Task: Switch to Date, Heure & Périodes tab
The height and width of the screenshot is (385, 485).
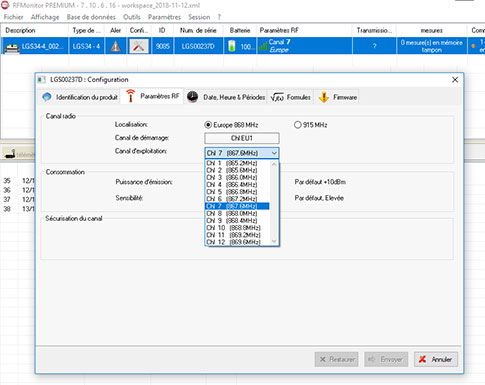Action: [226, 97]
